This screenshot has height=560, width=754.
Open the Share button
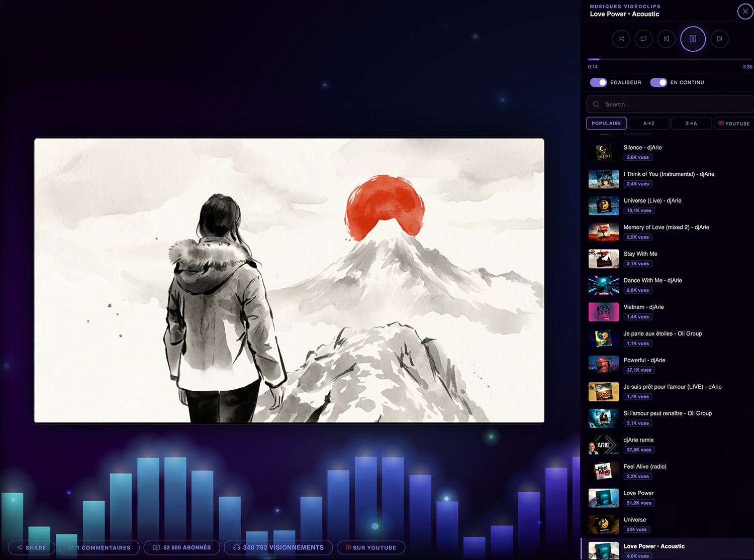pos(31,547)
